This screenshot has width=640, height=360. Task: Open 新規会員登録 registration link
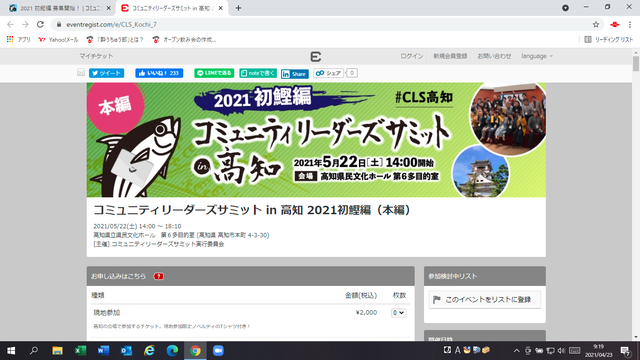tap(450, 56)
